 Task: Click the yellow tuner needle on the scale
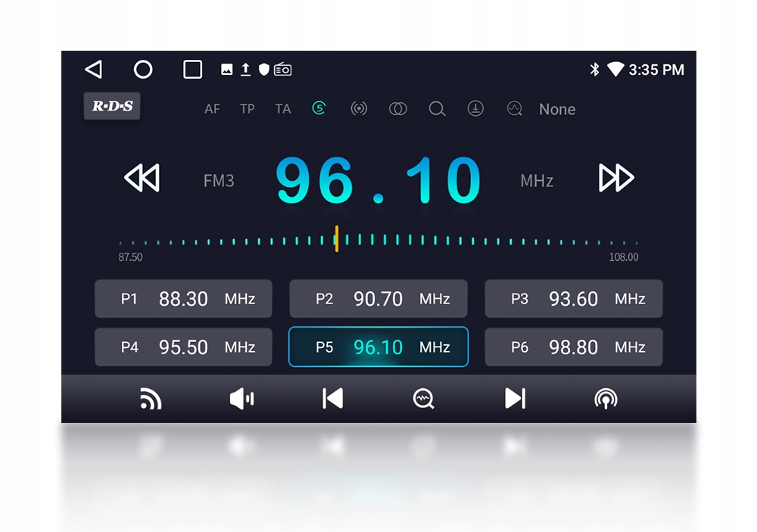(337, 238)
